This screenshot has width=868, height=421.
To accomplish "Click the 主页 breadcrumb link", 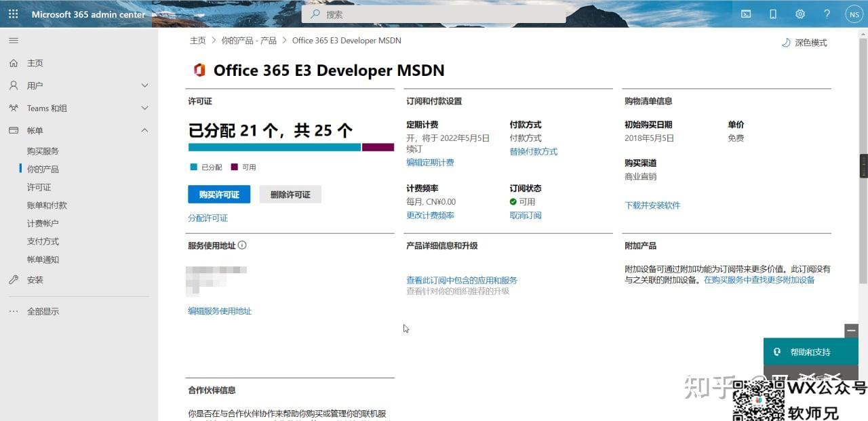I will coord(198,41).
